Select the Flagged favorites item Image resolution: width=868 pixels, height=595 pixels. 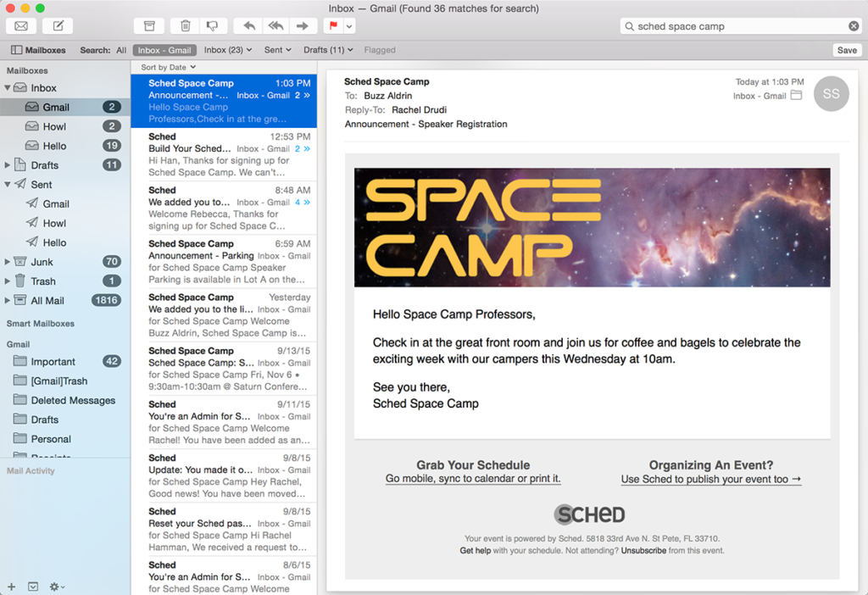pos(380,50)
